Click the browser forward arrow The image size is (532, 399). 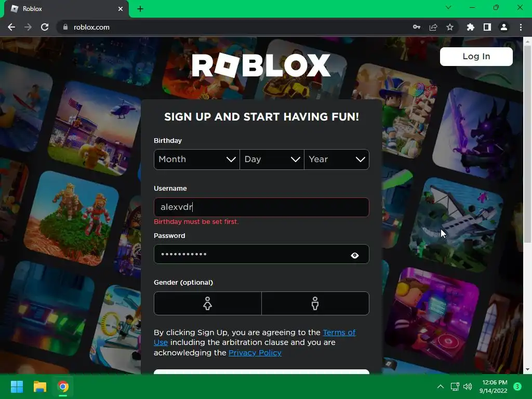(x=28, y=27)
